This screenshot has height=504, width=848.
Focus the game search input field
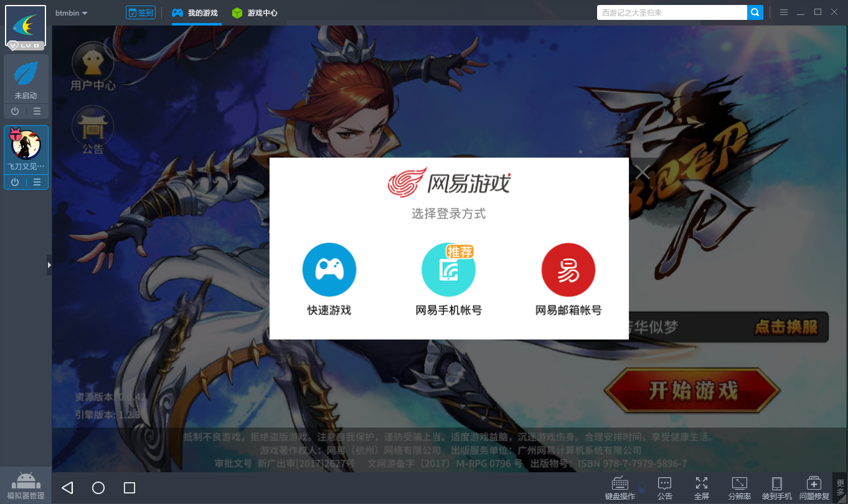(x=672, y=12)
